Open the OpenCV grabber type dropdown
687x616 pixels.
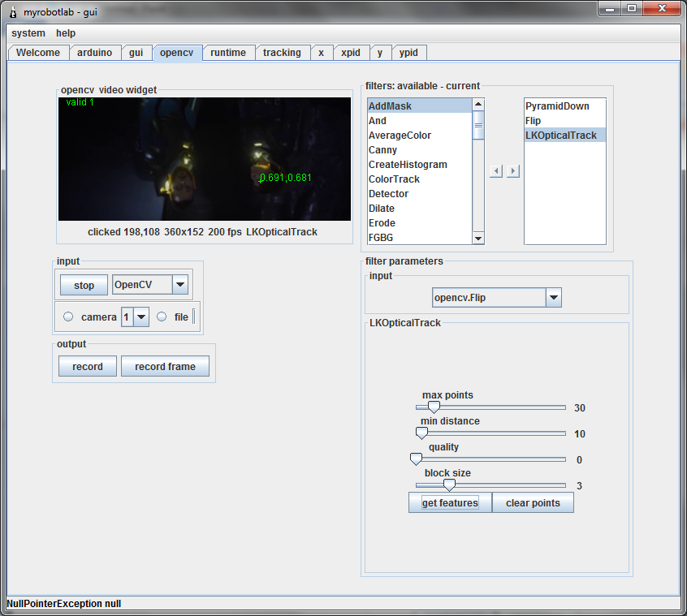coord(180,285)
